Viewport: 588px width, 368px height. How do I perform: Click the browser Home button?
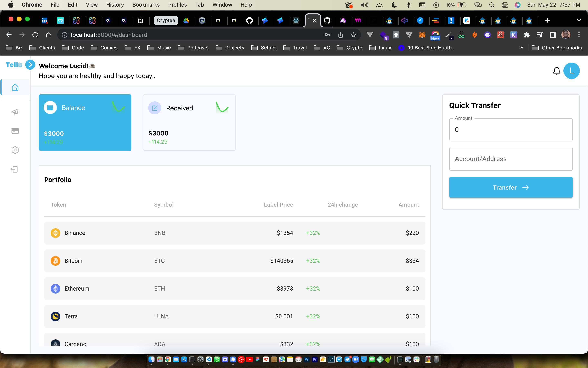click(48, 35)
